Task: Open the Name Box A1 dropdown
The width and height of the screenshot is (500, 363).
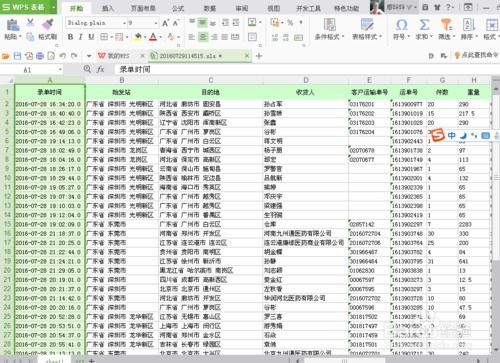Action: click(60, 70)
